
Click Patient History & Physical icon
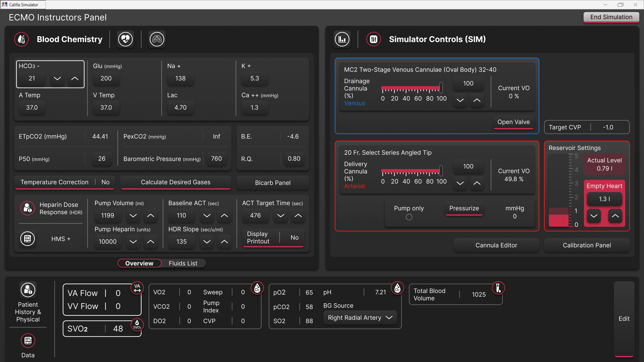tap(28, 290)
